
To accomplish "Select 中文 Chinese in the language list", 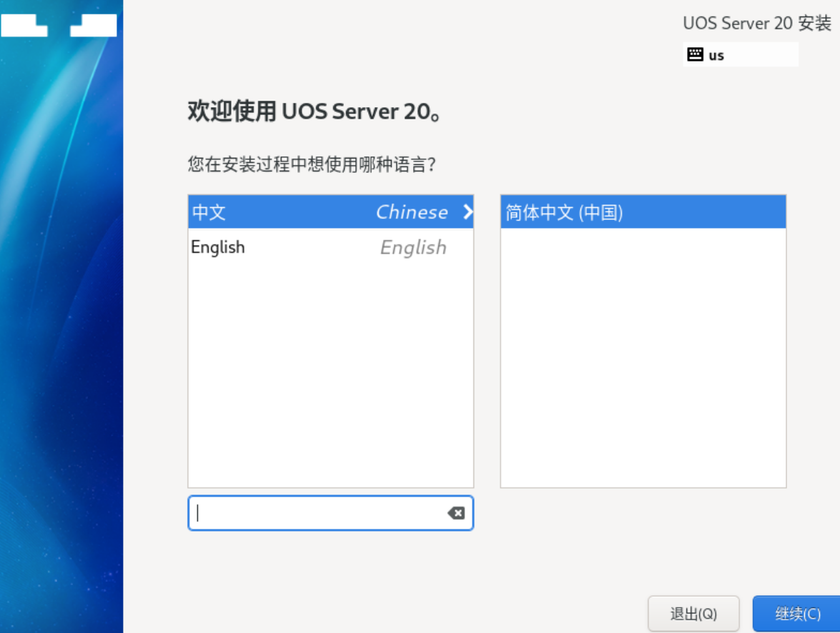I will click(330, 212).
